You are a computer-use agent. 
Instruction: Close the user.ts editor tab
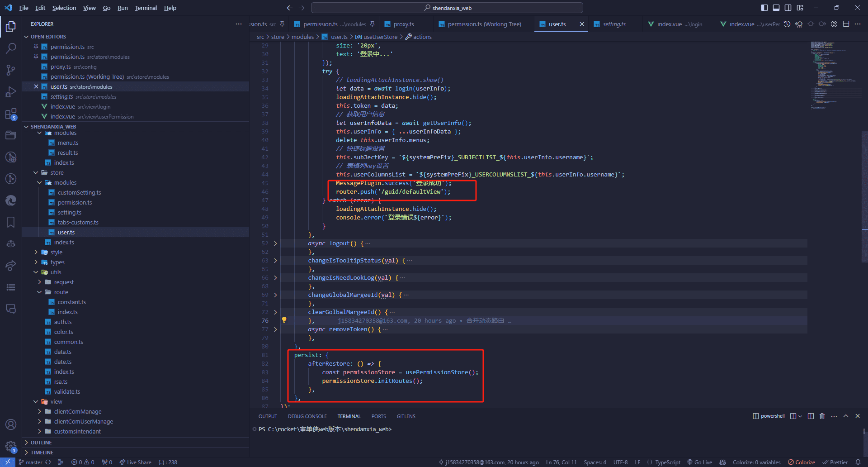(x=582, y=24)
